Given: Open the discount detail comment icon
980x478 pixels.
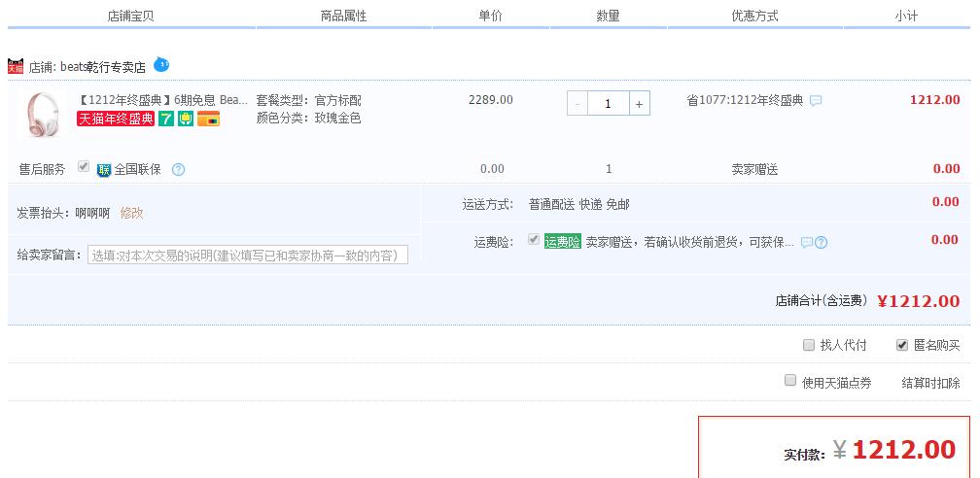Looking at the screenshot, I should coord(816,101).
